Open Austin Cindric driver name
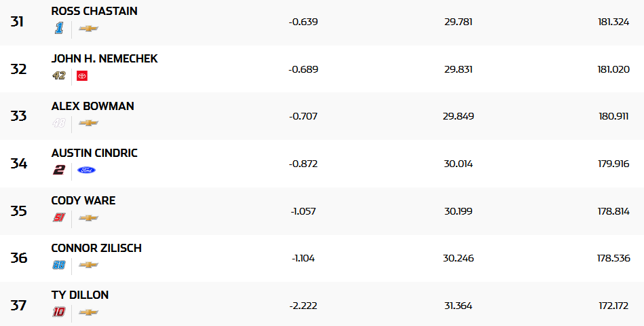This screenshot has height=326, width=644. pyautogui.click(x=94, y=153)
